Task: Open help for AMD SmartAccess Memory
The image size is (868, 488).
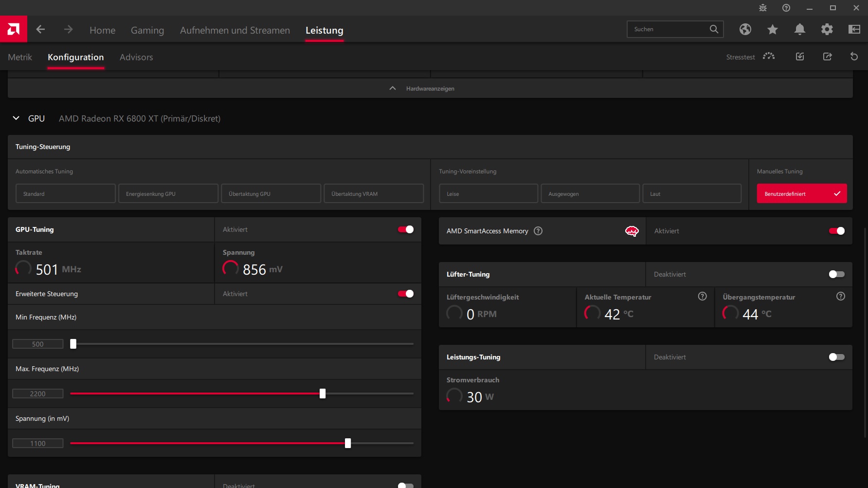Action: pyautogui.click(x=538, y=231)
